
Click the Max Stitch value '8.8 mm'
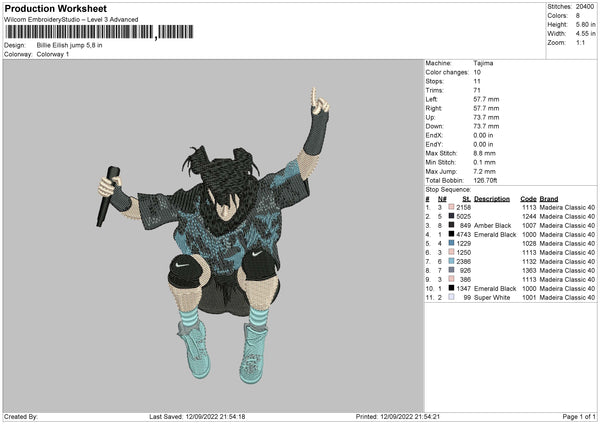pyautogui.click(x=484, y=153)
